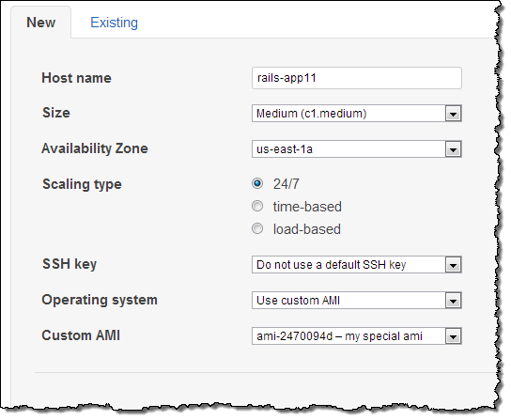511x420 pixels.
Task: Click the 'Scaling type' label text
Action: point(82,184)
